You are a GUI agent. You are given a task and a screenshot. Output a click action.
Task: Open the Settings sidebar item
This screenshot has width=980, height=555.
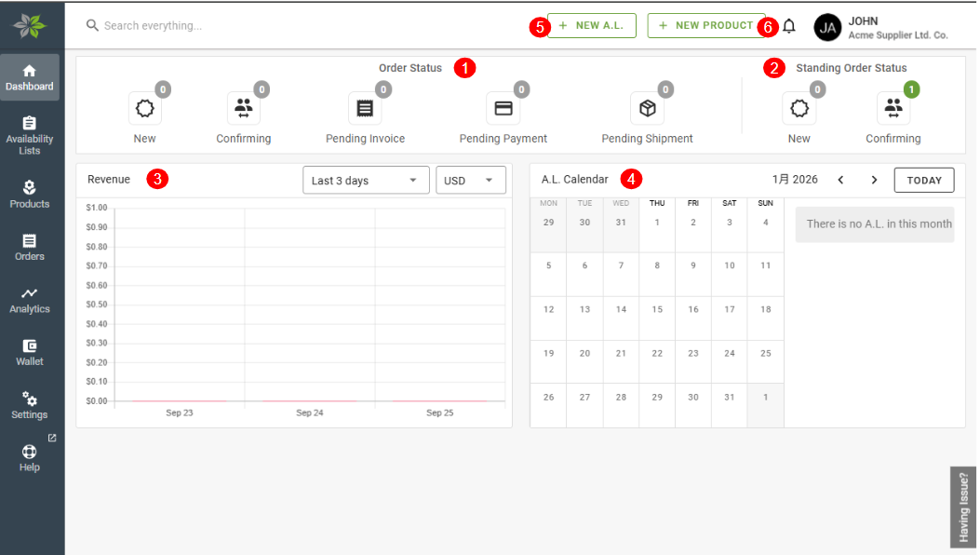point(30,405)
